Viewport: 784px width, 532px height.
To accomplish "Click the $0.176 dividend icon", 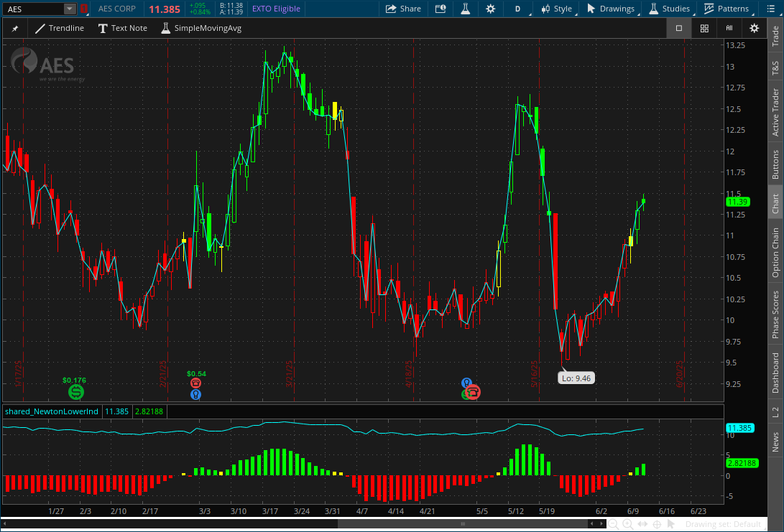I will (76, 392).
